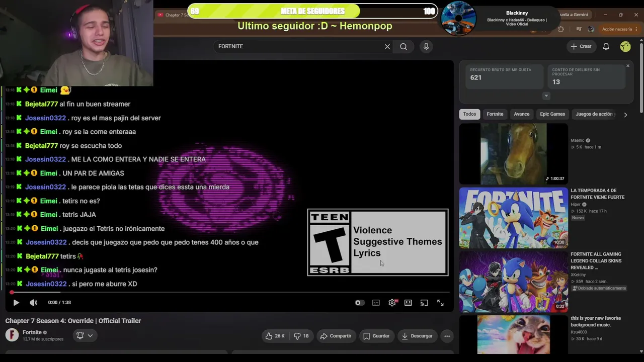The width and height of the screenshot is (644, 362).
Task: Open LA TEMPORADA 4 DE FORTNITE title
Action: point(597,194)
